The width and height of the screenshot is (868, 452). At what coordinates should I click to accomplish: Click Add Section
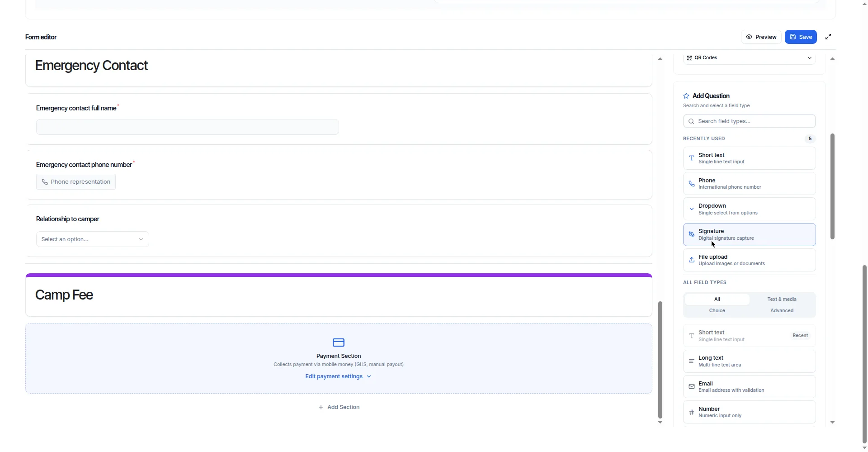tap(339, 407)
